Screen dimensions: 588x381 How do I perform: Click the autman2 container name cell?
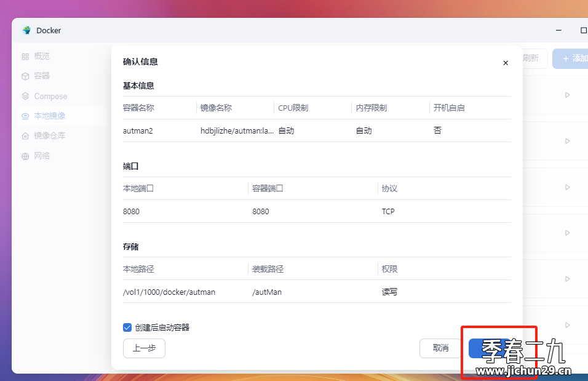(x=138, y=131)
